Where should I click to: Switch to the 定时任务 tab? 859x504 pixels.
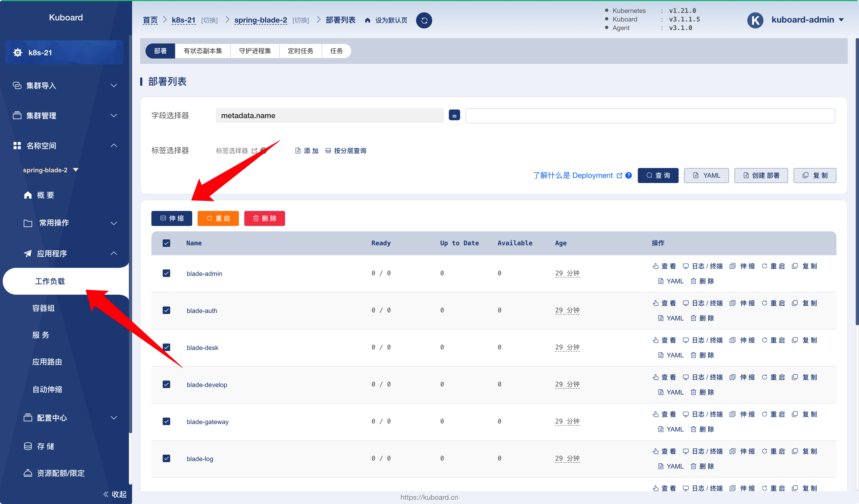point(300,51)
